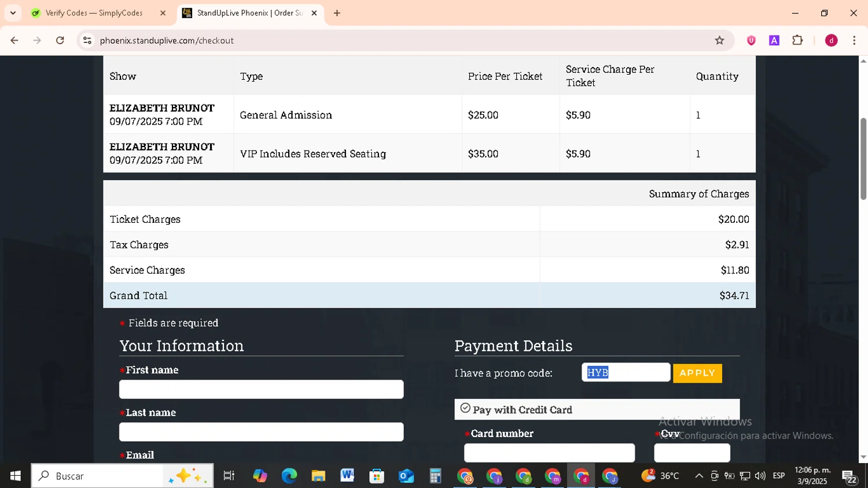This screenshot has height=488, width=868.
Task: Expand the tab search dropdown arrow
Action: 13,13
